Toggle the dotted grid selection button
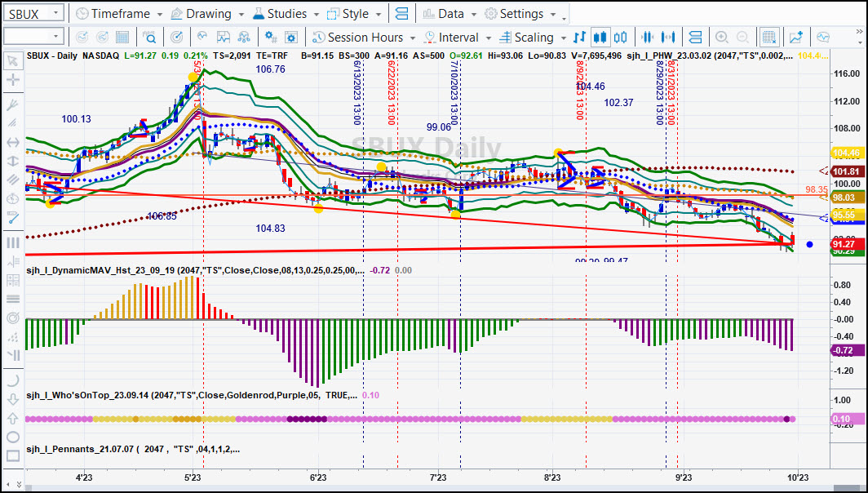Image resolution: width=868 pixels, height=493 pixels. point(769,37)
